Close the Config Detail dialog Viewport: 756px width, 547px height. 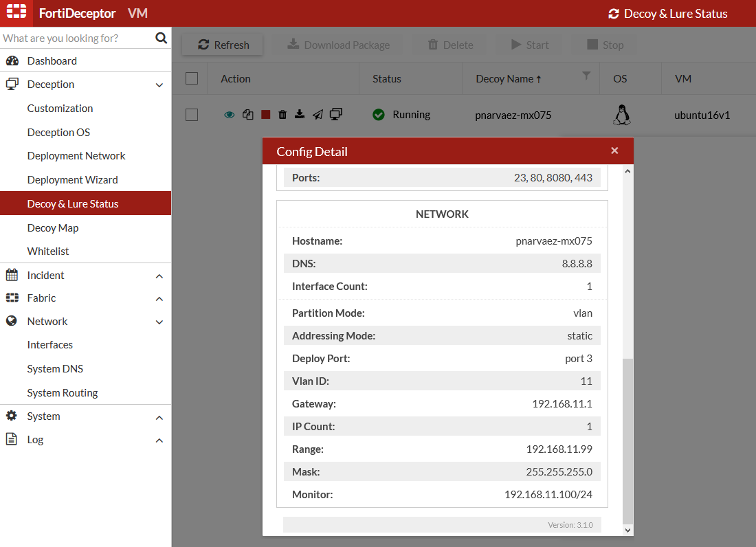pyautogui.click(x=614, y=150)
